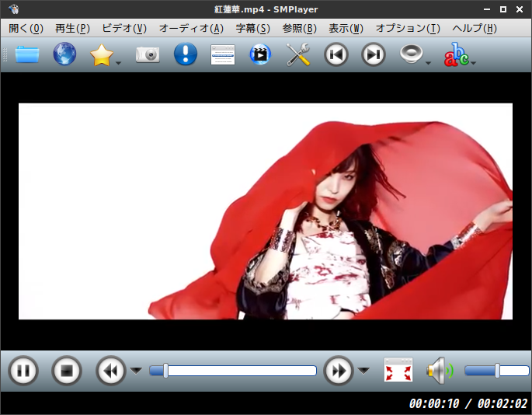
Task: Open file using the blue folder icon
Action: [x=27, y=54]
